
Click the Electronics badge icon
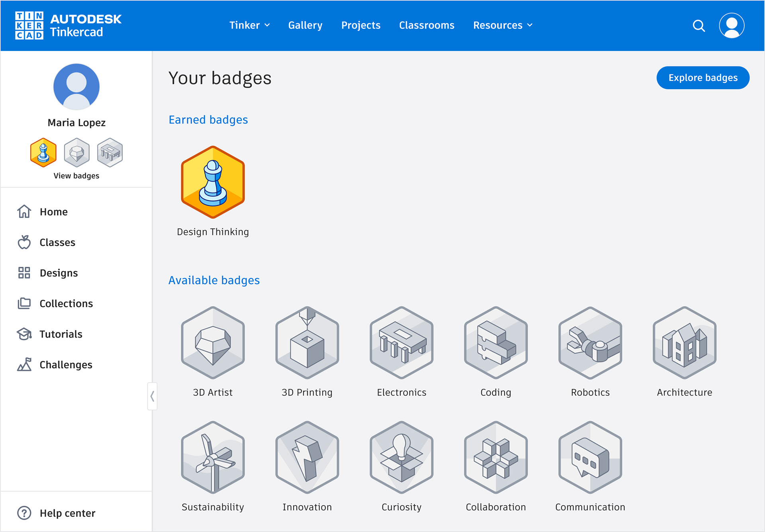point(401,343)
